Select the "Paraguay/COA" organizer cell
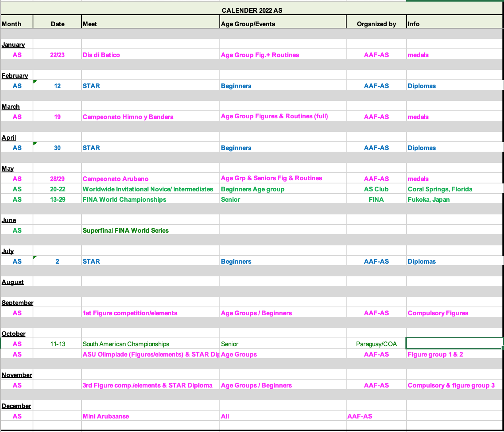This screenshot has width=504, height=432. (x=376, y=344)
